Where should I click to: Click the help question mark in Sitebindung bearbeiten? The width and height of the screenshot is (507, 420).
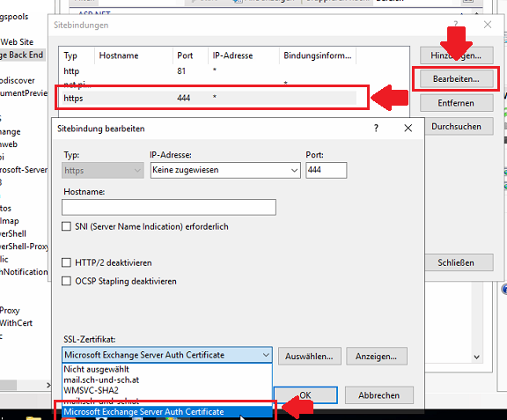(x=376, y=129)
